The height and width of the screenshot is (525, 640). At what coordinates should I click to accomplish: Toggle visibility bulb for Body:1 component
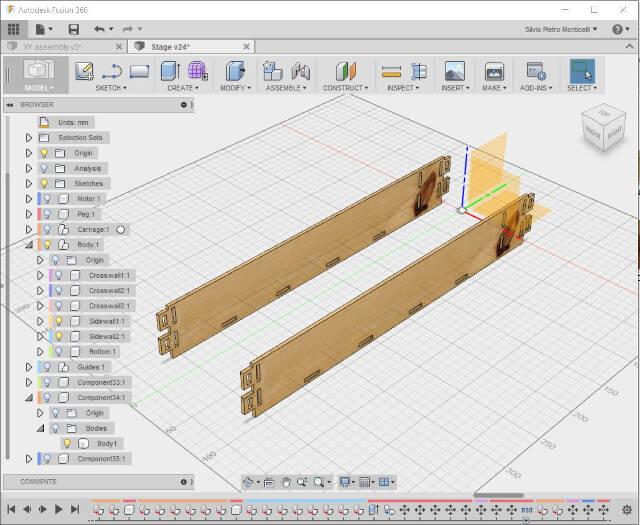47,245
